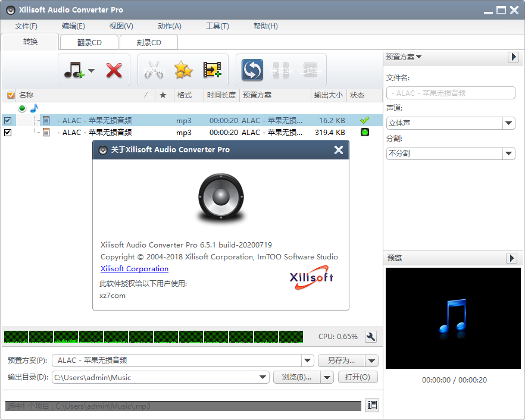Click green check status of 16.2 KB row
The width and height of the screenshot is (525, 420).
pos(365,120)
